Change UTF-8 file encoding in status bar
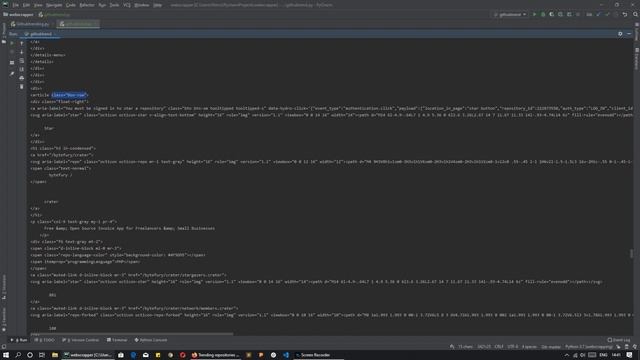640x360 pixels. [513, 347]
